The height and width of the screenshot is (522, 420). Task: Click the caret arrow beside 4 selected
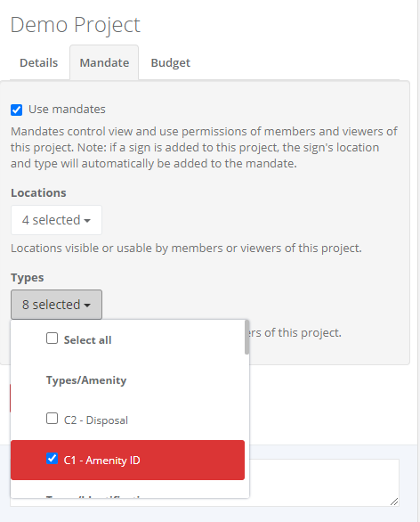pyautogui.click(x=87, y=221)
